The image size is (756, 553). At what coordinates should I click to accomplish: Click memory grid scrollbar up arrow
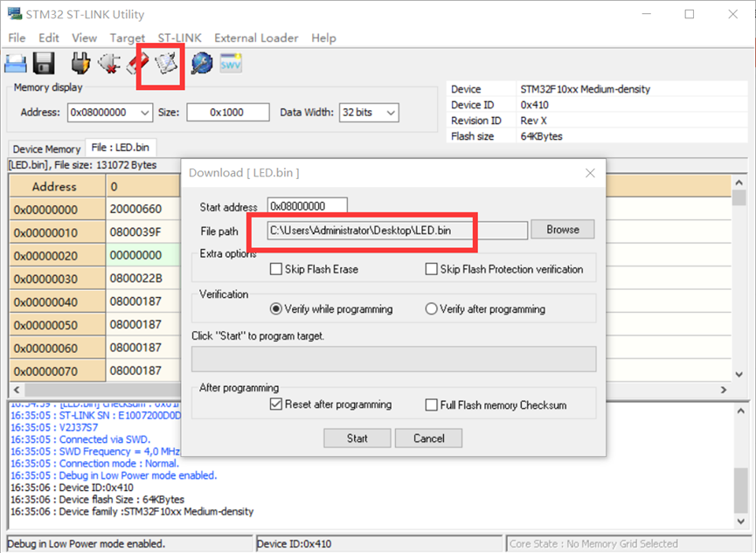pos(739,183)
